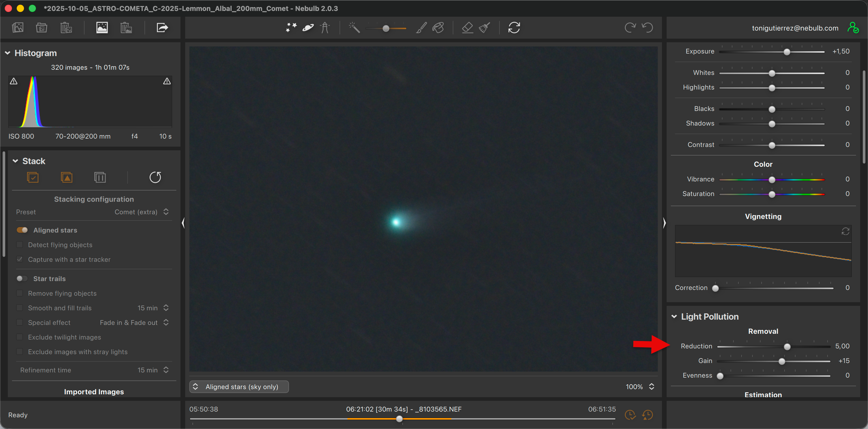Enable the Star trails switch
Screen dimensions: 868x429
pyautogui.click(x=22, y=279)
